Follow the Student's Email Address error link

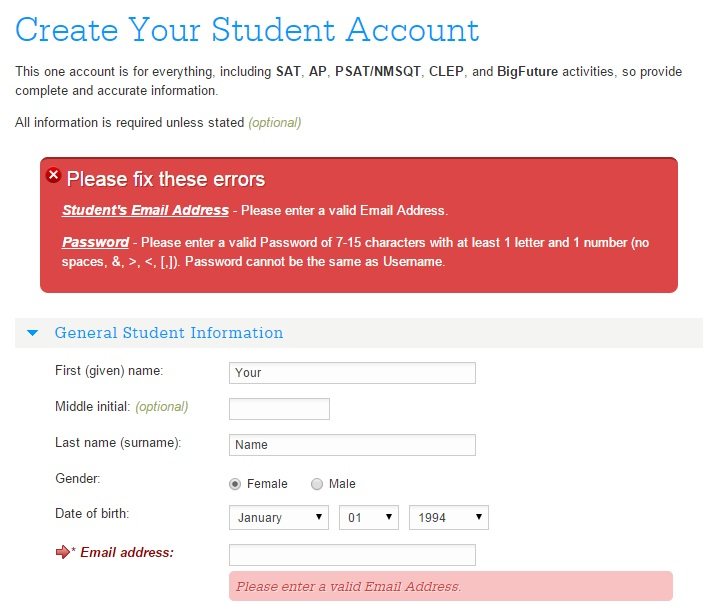coord(145,210)
